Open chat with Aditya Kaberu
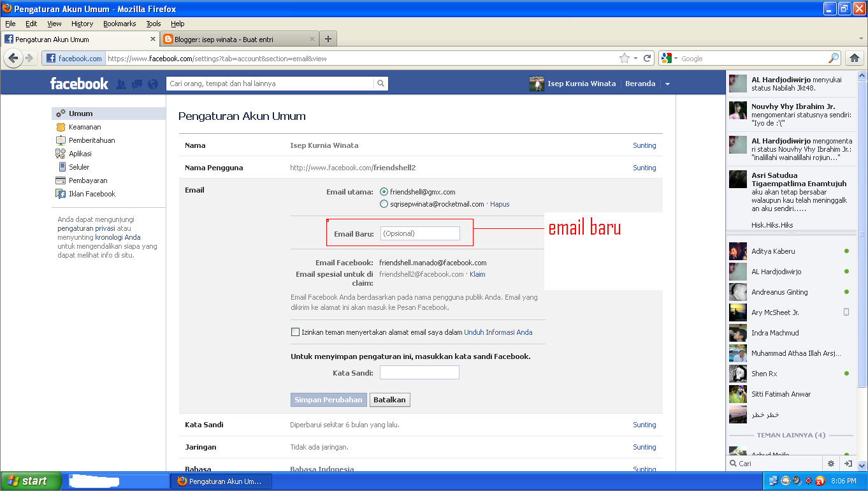Screen dimensions: 868x491 (790, 251)
